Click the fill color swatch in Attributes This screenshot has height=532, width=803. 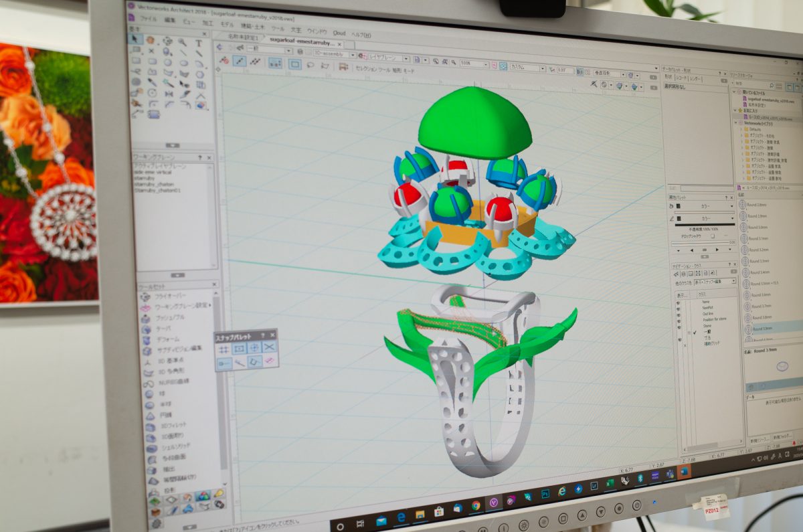tap(677, 207)
